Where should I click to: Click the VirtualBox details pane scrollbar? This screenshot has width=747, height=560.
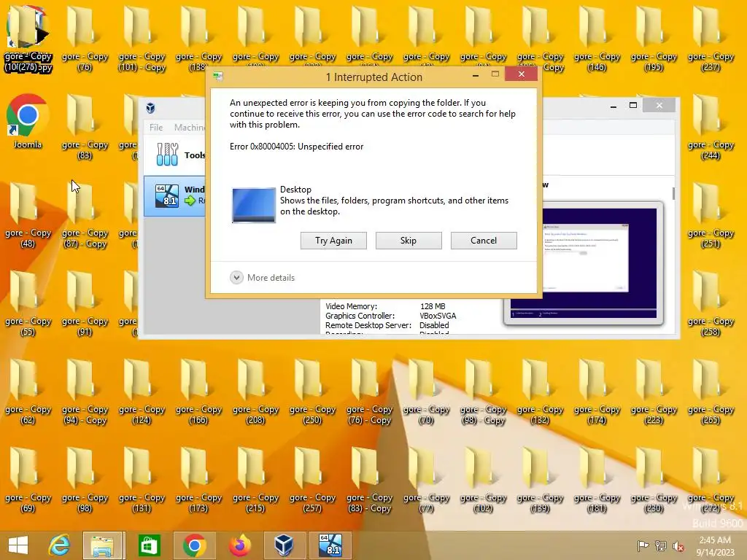[x=673, y=193]
